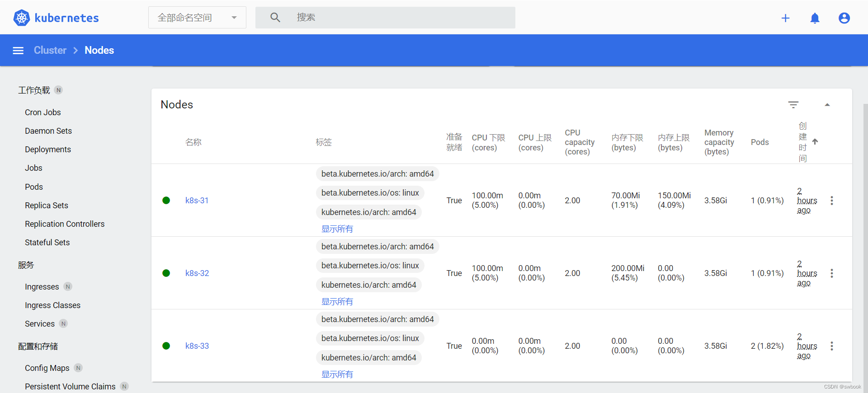Click the CPU capacity column header
The width and height of the screenshot is (868, 393).
pos(580,142)
